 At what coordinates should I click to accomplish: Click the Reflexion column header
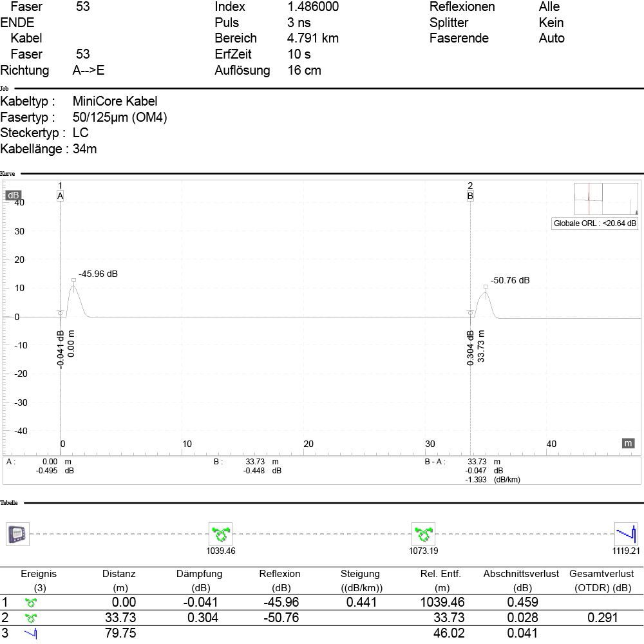279,574
